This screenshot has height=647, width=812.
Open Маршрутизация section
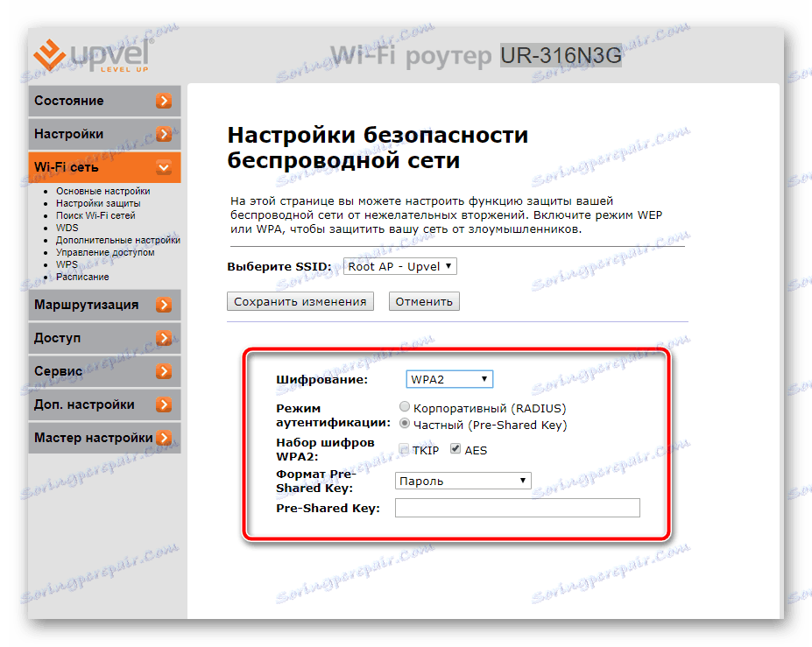pos(104,305)
